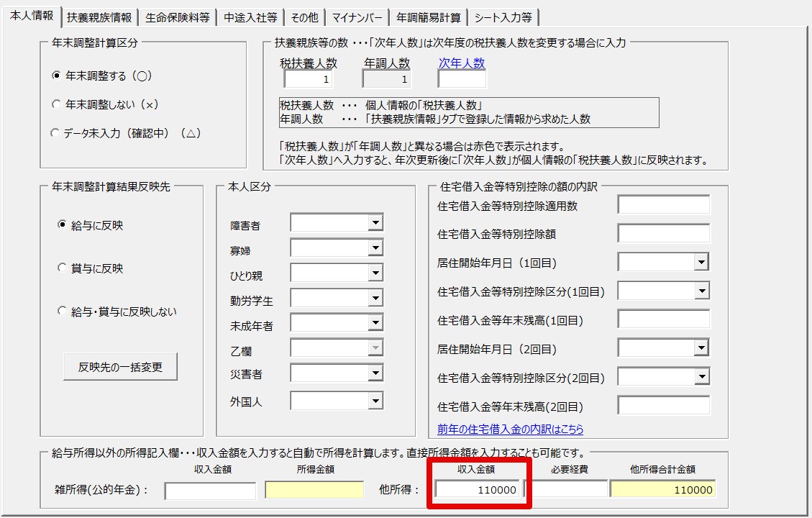Open 前年の住宅借入金の内訳はこちら link

click(x=510, y=429)
